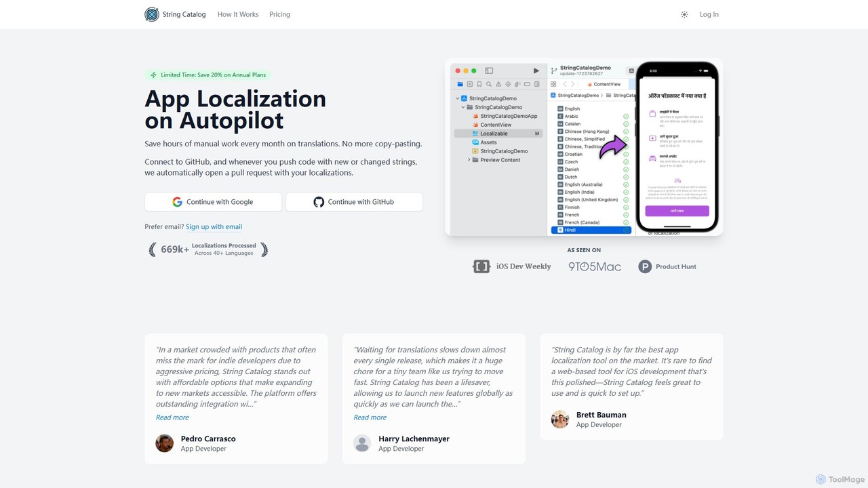Click the String Catalog globe logo icon
The image size is (868, 488).
(152, 14)
